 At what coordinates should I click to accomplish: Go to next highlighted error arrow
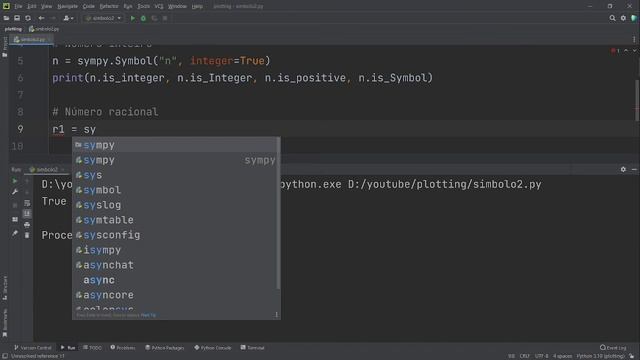[x=634, y=51]
